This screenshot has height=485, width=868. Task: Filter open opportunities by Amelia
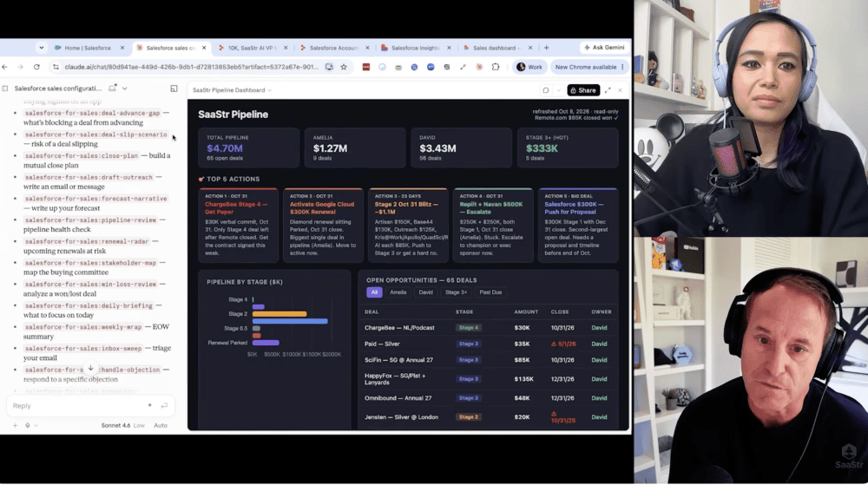(x=398, y=292)
